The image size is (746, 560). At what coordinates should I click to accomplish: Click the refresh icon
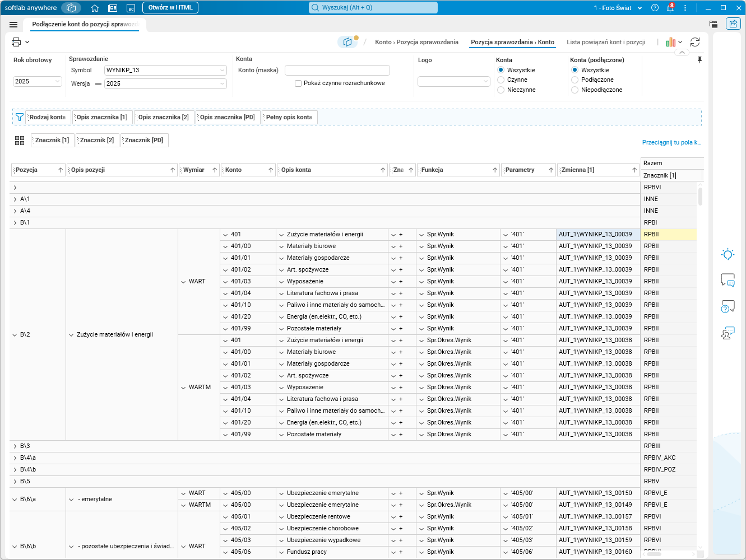click(x=695, y=42)
